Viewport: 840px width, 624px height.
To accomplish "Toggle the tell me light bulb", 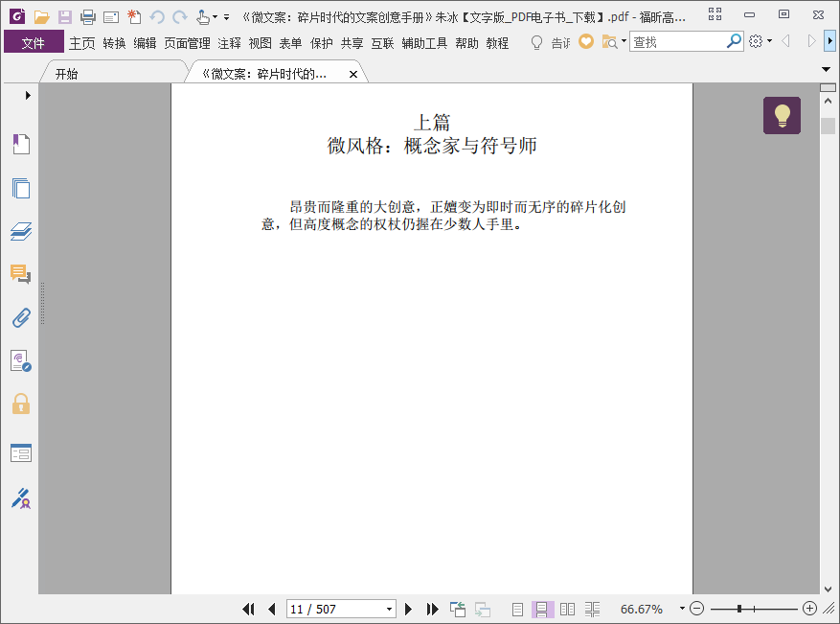I will (x=536, y=42).
